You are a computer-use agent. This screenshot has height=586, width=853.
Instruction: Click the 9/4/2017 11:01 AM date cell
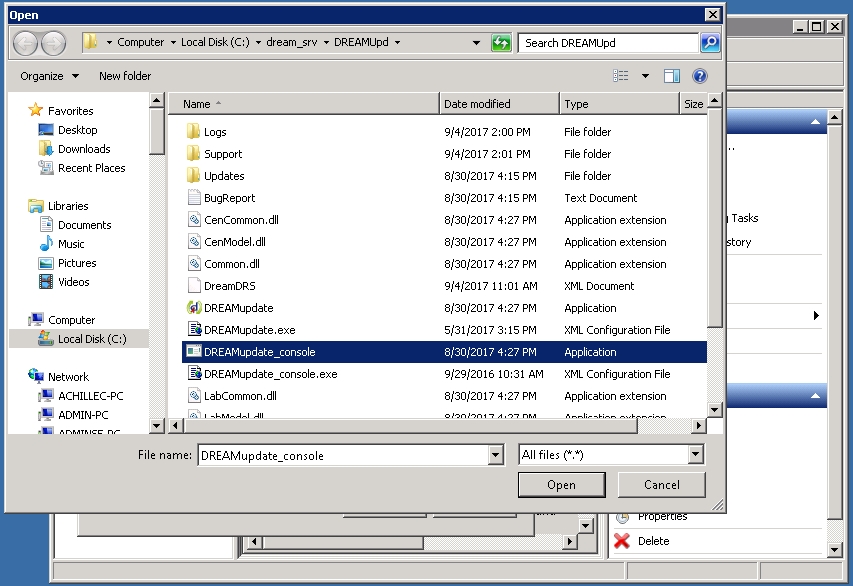[491, 286]
